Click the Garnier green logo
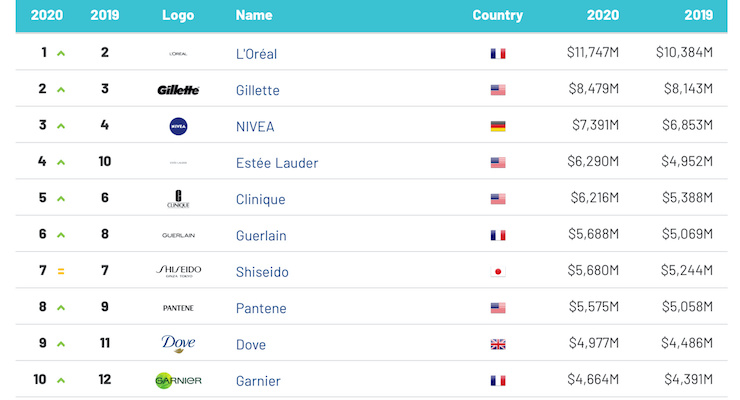The width and height of the screenshot is (740, 400). coord(178,380)
